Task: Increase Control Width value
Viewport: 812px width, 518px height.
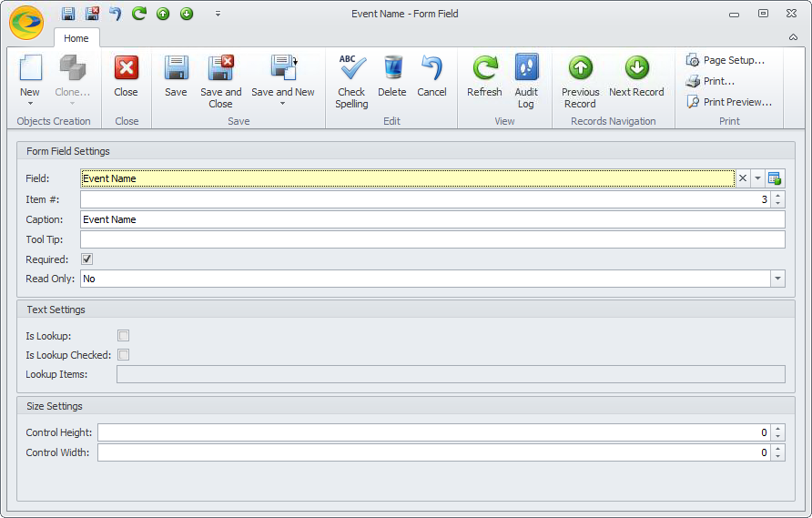Action: pyautogui.click(x=777, y=449)
